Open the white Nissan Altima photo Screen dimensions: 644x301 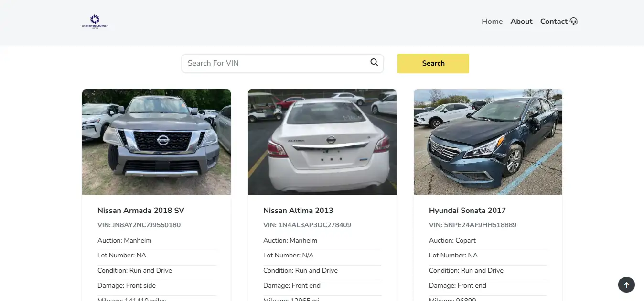(x=322, y=142)
